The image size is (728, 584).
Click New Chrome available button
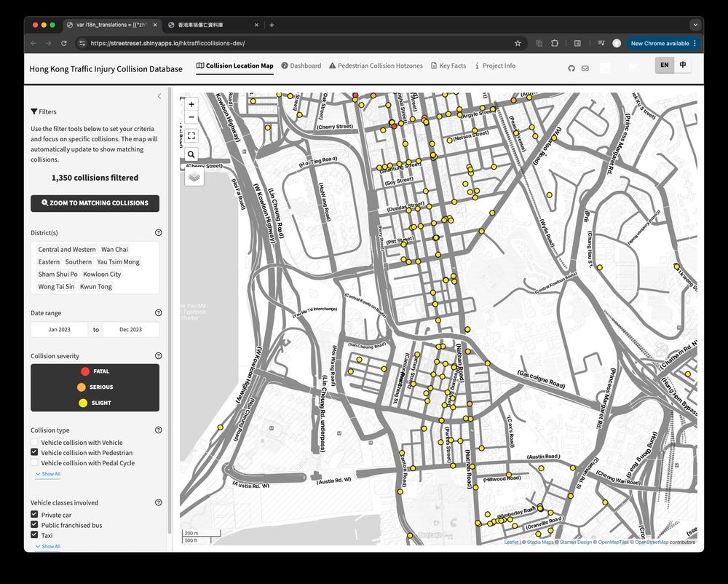click(663, 43)
